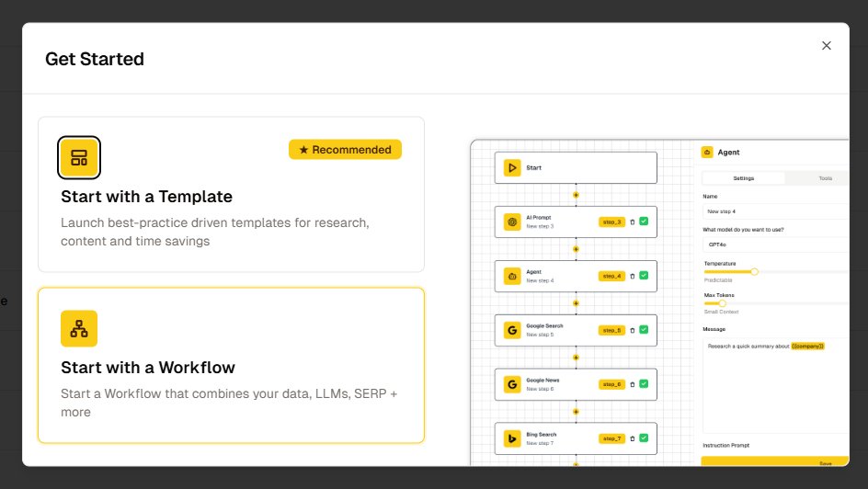
Task: Click the step_3 tag
Action: 611,222
